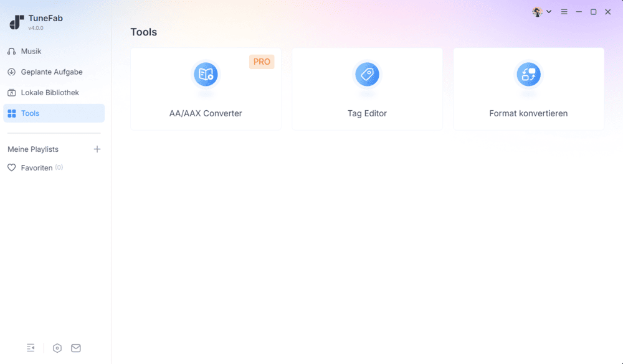This screenshot has height=364, width=623.
Task: Click the envelope feedback icon
Action: (x=76, y=348)
